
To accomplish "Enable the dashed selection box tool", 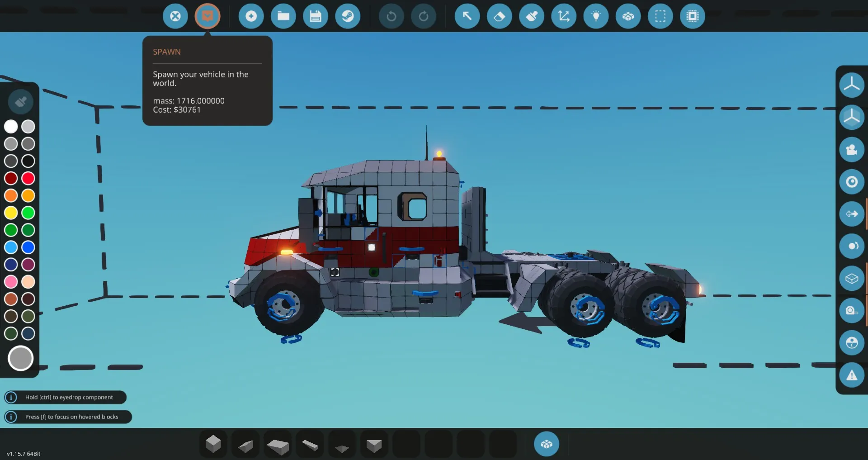I will 660,16.
